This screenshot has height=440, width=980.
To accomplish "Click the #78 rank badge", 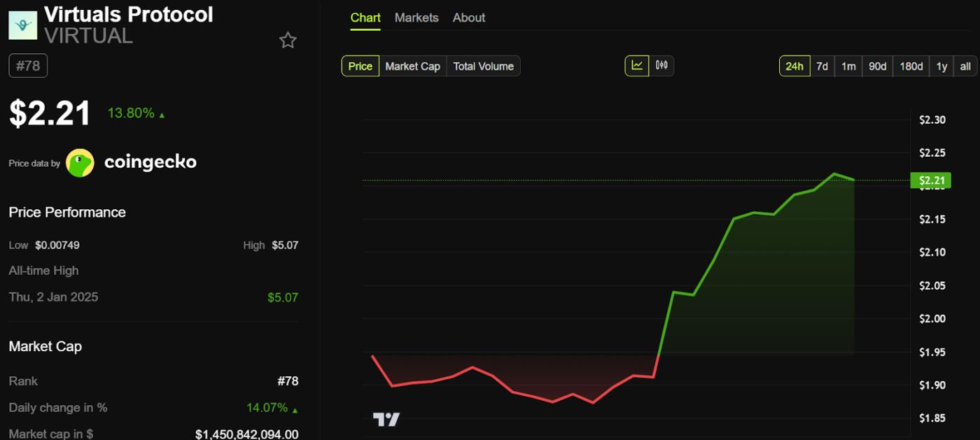I will [x=27, y=65].
